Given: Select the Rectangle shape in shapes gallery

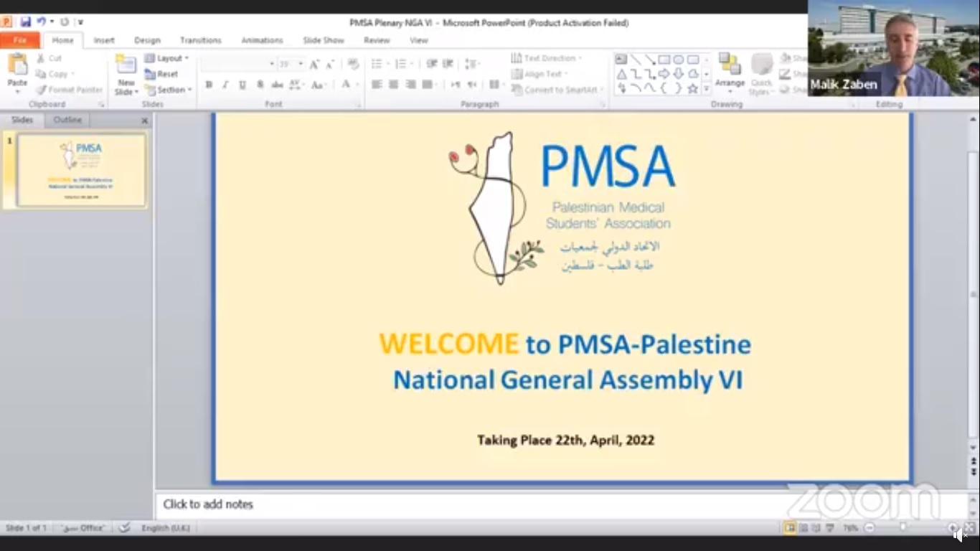Looking at the screenshot, I should [664, 60].
